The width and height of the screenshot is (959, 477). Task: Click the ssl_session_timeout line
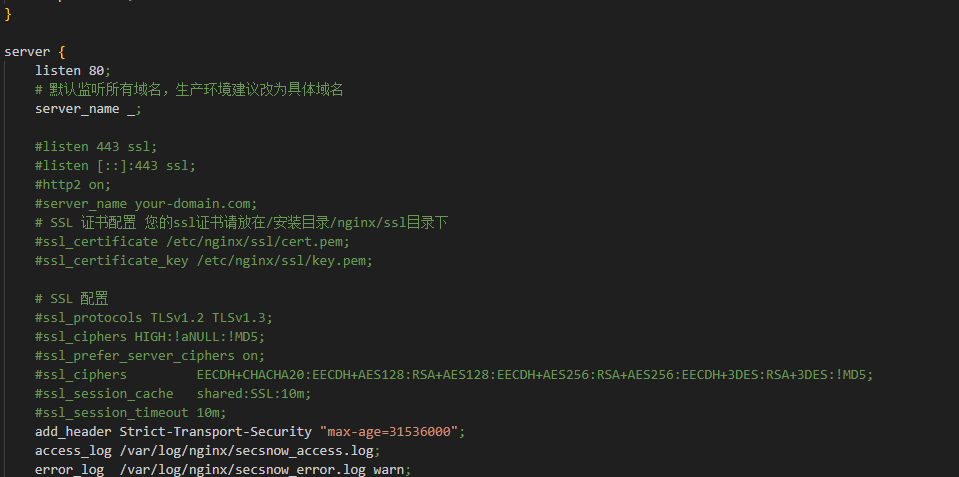coord(130,412)
